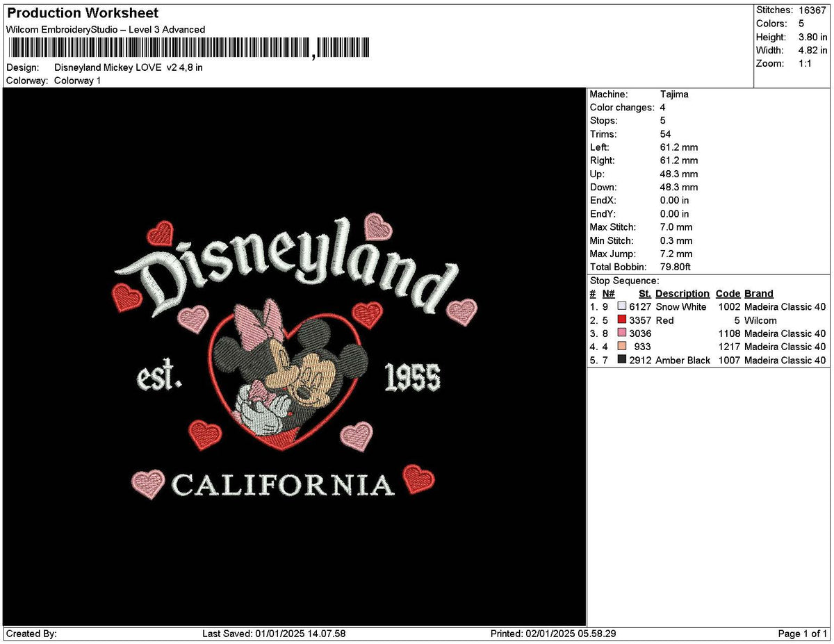Click the Amber Black color swatch
Image resolution: width=834 pixels, height=644 pixels.
[622, 359]
